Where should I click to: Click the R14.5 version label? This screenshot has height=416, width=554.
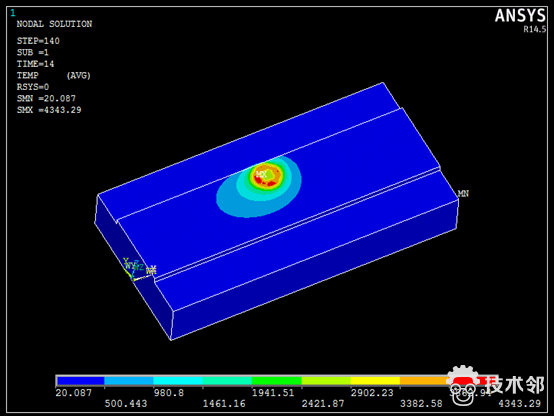[535, 29]
